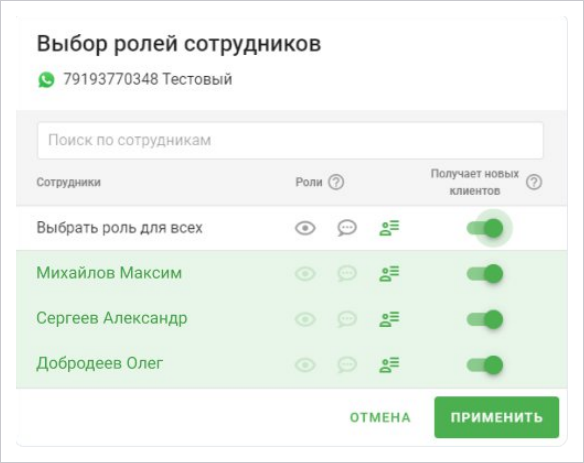This screenshot has width=584, height=463.
Task: Set chat bubble role for Сергеев Александр
Action: [x=347, y=320]
